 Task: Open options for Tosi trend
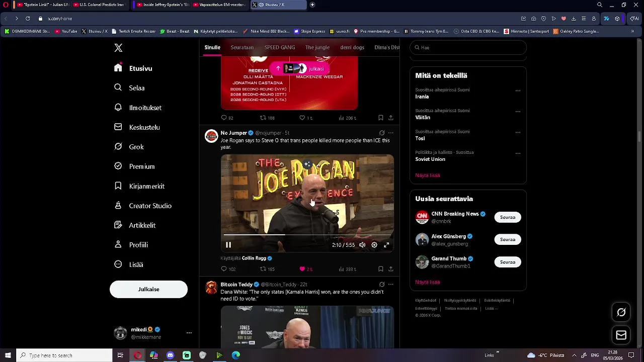click(518, 133)
